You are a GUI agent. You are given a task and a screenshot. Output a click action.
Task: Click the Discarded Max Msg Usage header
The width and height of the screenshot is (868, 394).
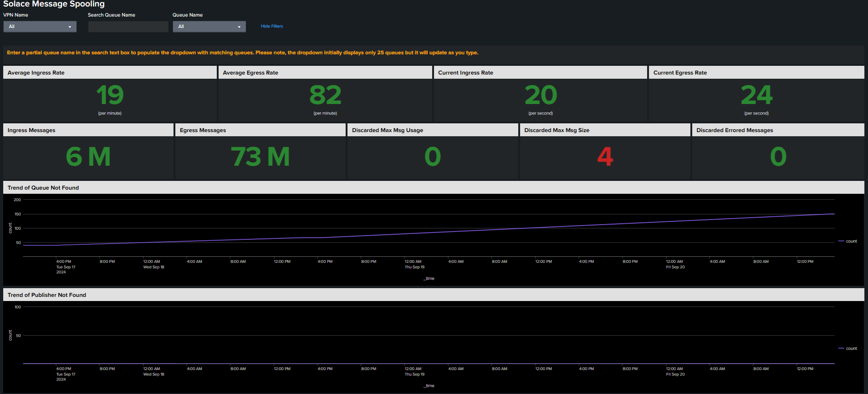point(433,130)
